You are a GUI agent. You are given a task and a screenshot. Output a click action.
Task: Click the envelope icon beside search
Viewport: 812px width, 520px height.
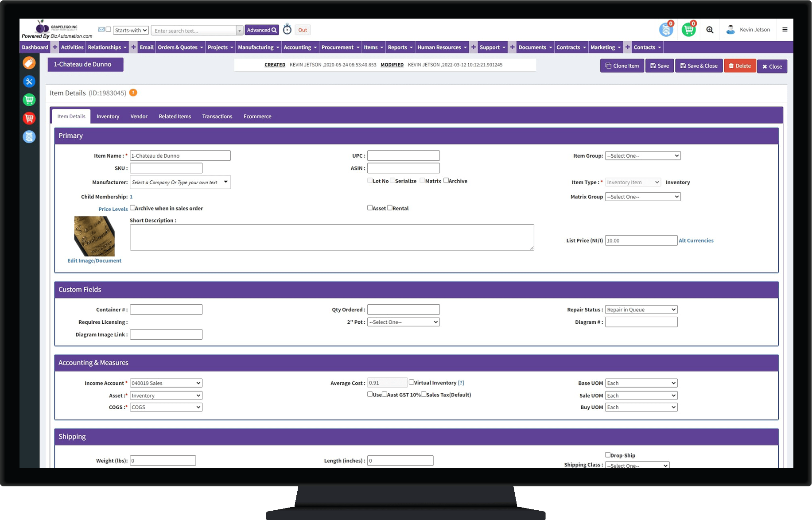101,30
